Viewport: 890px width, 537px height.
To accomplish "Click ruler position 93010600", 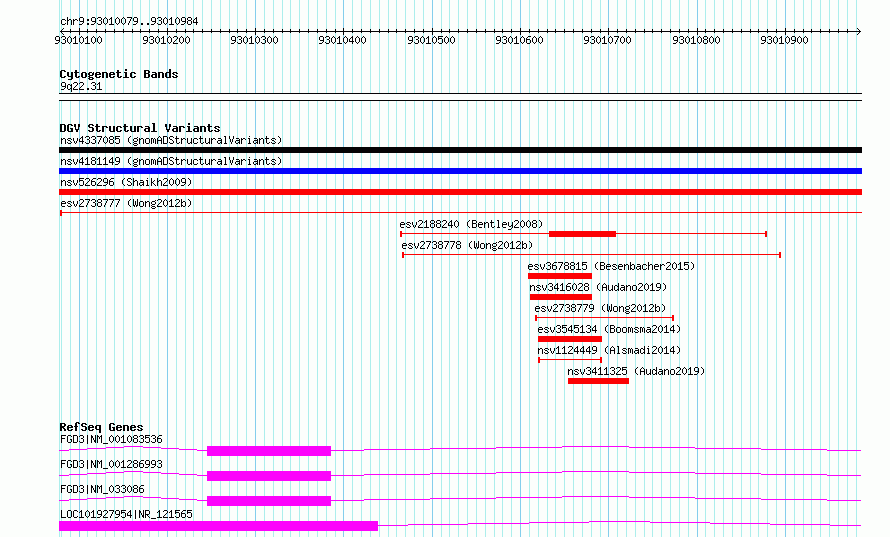I will [519, 40].
